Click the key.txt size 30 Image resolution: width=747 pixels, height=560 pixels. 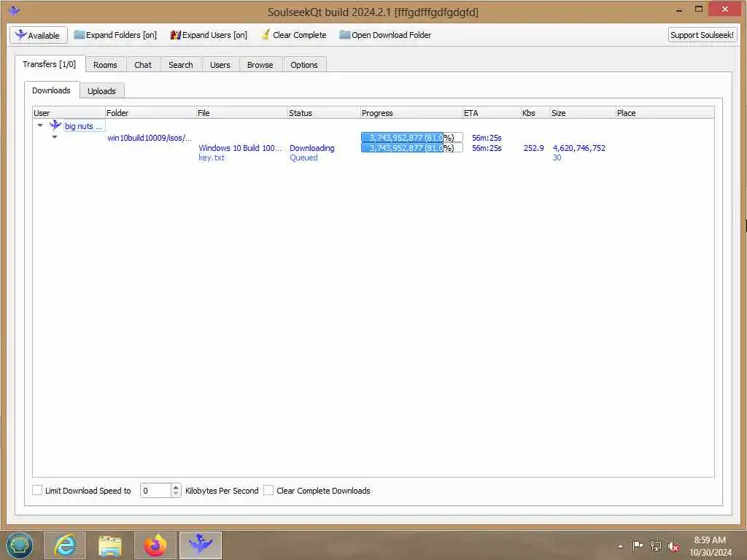(557, 157)
